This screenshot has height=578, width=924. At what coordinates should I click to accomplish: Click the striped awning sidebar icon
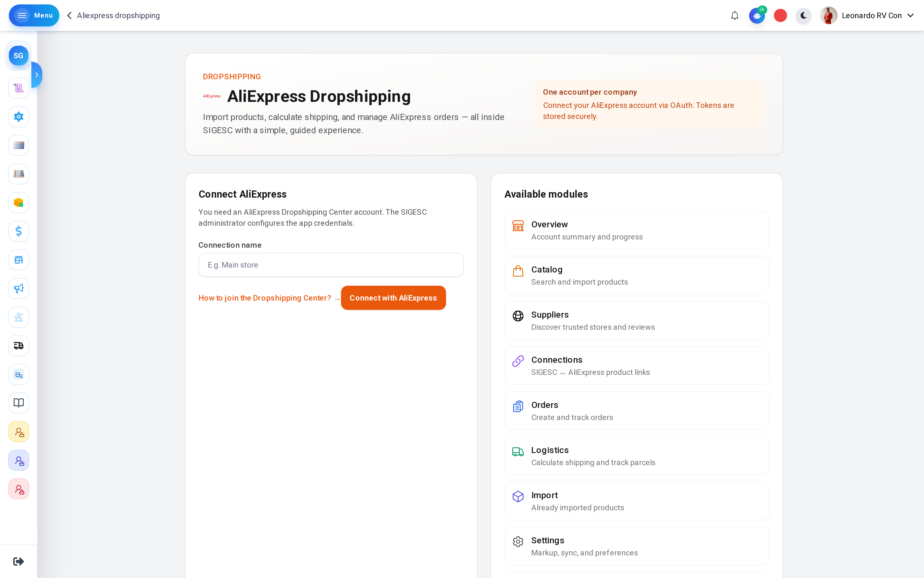click(19, 174)
